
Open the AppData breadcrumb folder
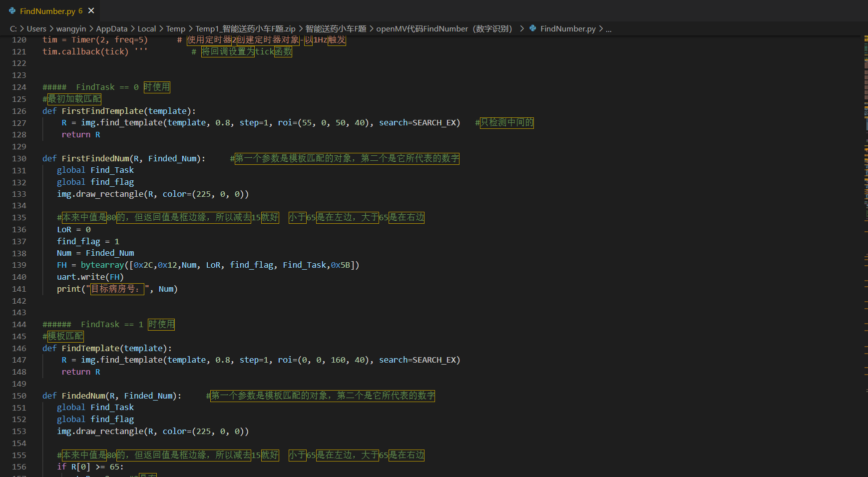pyautogui.click(x=111, y=28)
